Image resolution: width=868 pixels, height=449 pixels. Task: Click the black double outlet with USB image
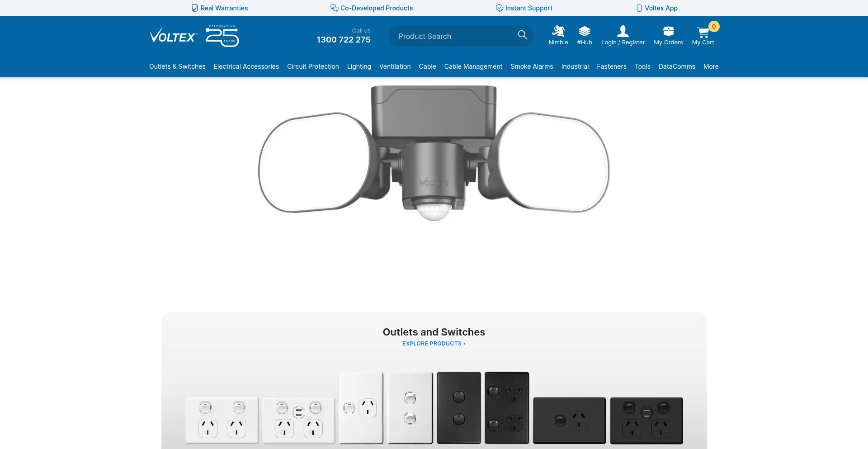click(646, 421)
